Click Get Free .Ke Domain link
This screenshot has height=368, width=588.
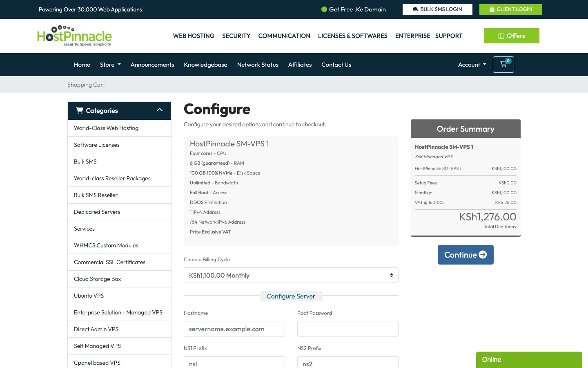(357, 9)
